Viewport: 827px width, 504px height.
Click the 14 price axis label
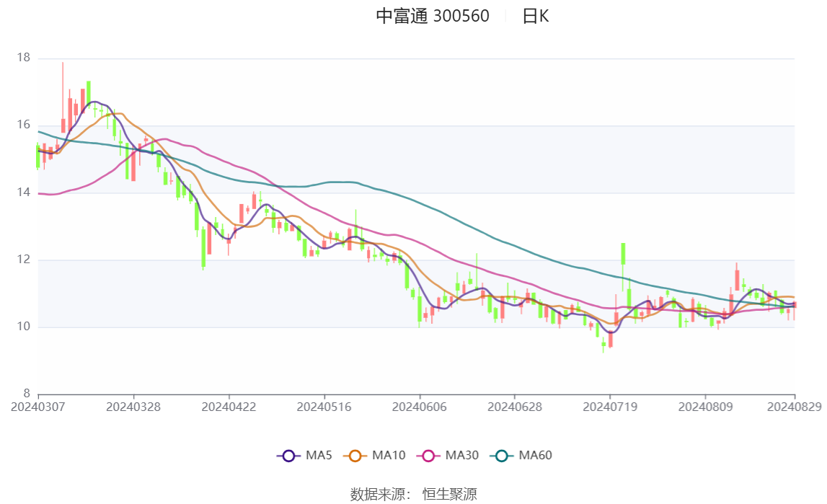(x=24, y=193)
